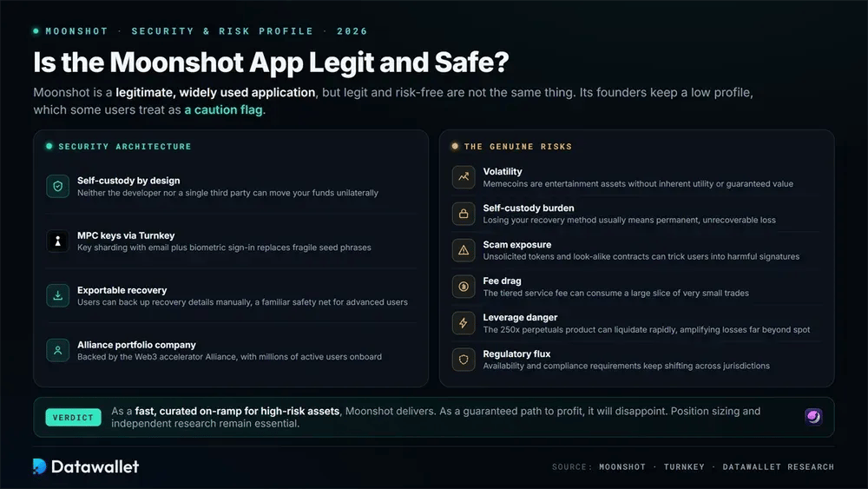This screenshot has height=489, width=868.
Task: Click the 'SECURITY ARCHITECTURE' section heading
Action: click(125, 146)
